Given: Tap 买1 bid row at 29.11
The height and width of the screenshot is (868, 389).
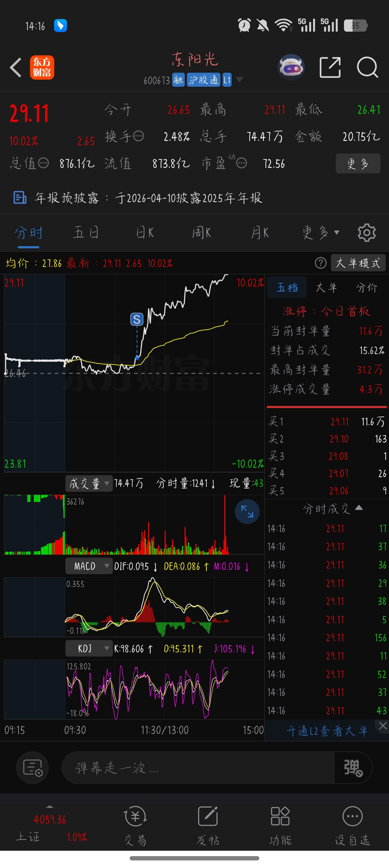Looking at the screenshot, I should tap(327, 421).
